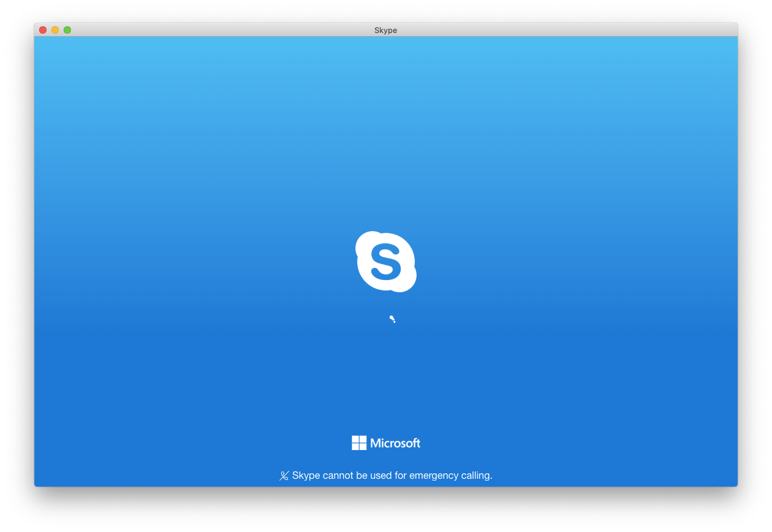Click the loading spinner below the logo
Image resolution: width=772 pixels, height=532 pixels.
tap(392, 318)
